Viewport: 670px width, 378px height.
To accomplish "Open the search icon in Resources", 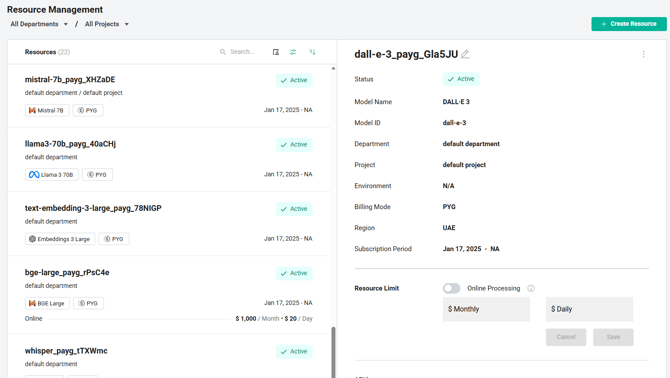I will pyautogui.click(x=223, y=52).
